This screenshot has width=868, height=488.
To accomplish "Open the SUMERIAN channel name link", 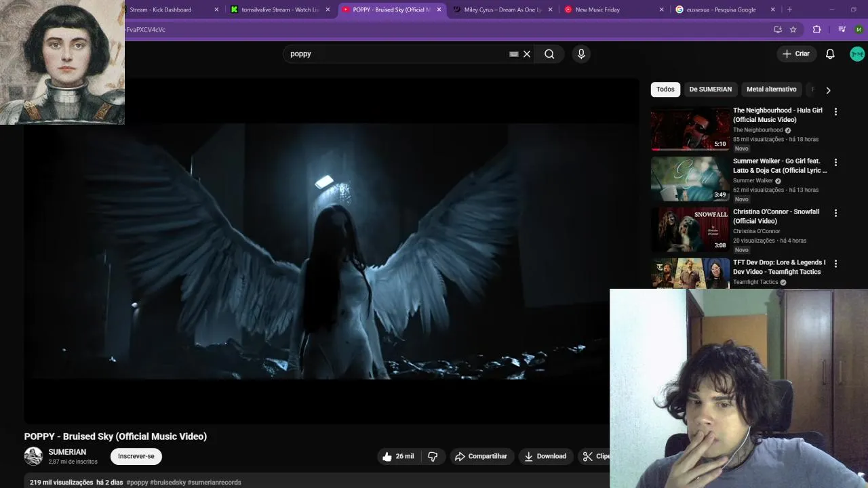I will coord(67,452).
